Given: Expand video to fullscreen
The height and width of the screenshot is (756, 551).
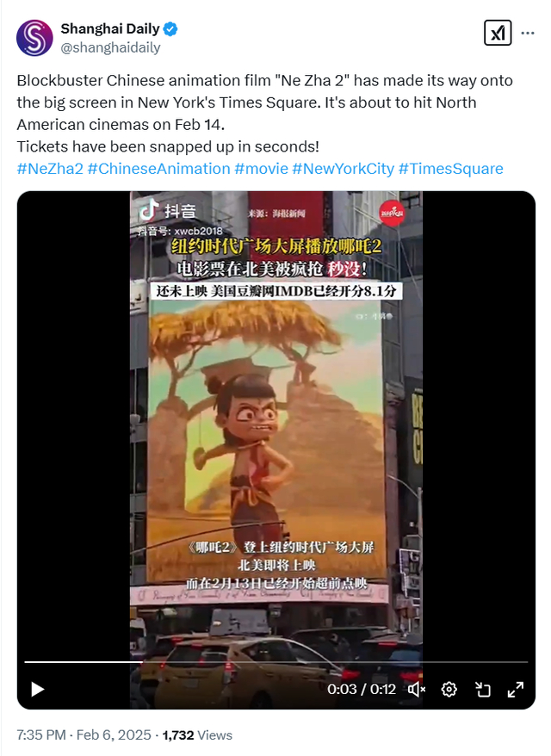Looking at the screenshot, I should tap(516, 690).
